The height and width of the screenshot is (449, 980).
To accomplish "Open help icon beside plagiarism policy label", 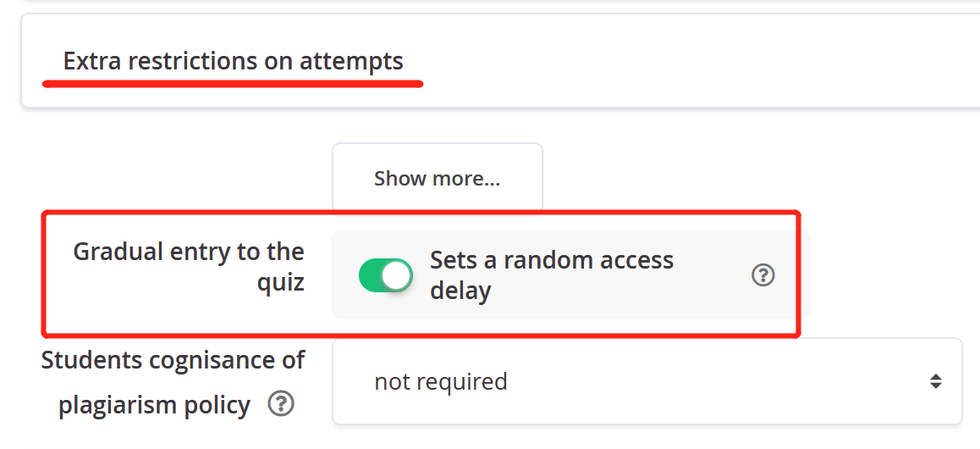I will [x=281, y=405].
